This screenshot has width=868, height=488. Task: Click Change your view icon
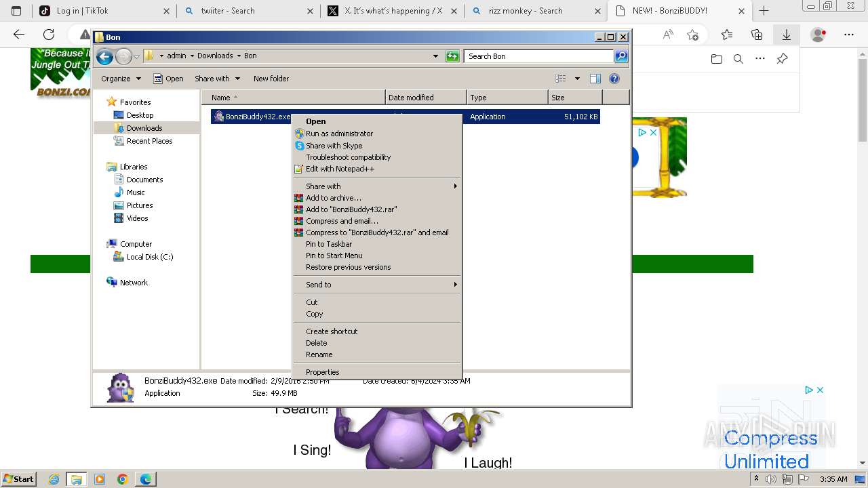561,79
